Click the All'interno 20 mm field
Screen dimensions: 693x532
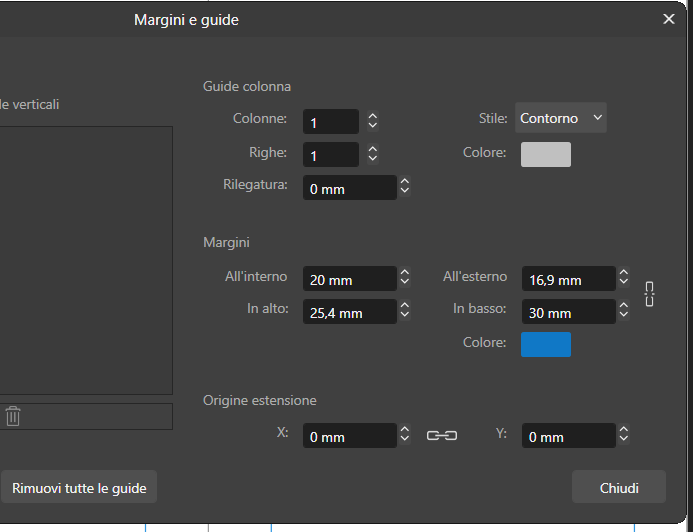[x=350, y=279]
